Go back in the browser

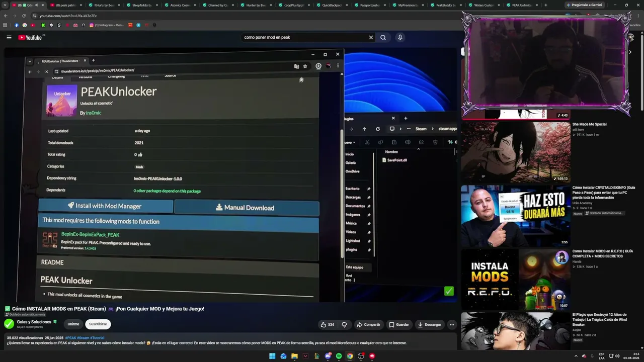point(6,16)
